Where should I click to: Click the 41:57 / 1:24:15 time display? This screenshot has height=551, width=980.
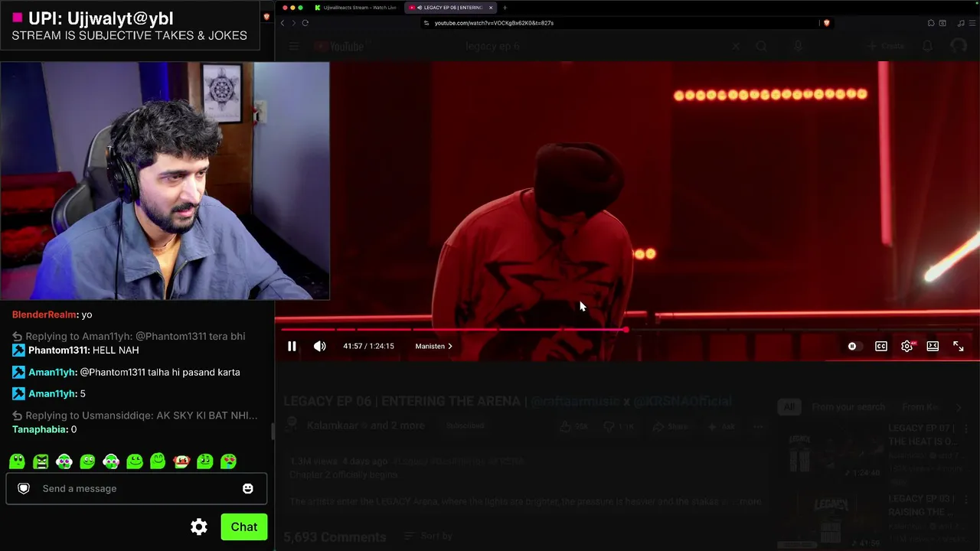click(368, 346)
